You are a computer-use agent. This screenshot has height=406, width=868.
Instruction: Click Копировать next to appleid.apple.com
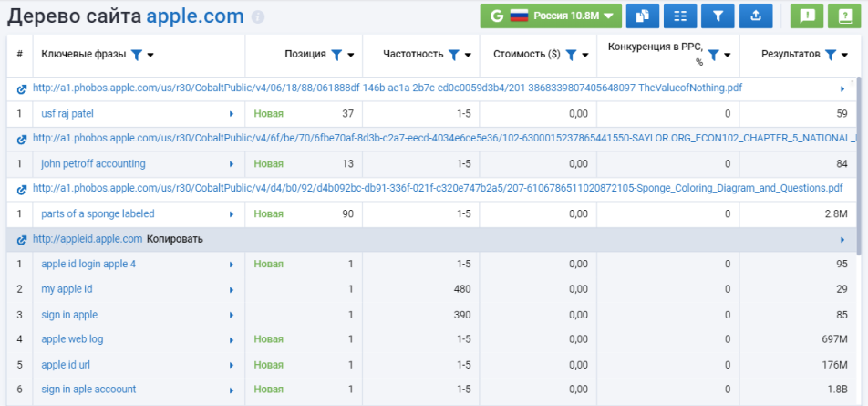pyautogui.click(x=174, y=239)
